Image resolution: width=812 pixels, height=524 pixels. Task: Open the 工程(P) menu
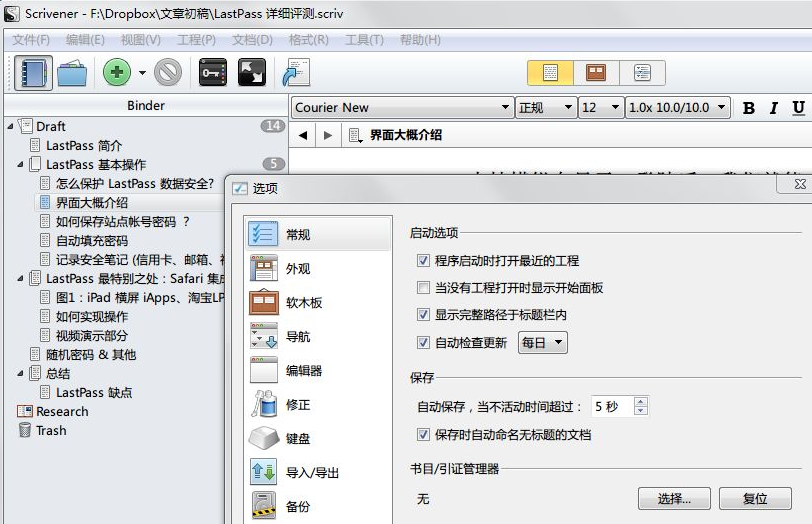196,40
